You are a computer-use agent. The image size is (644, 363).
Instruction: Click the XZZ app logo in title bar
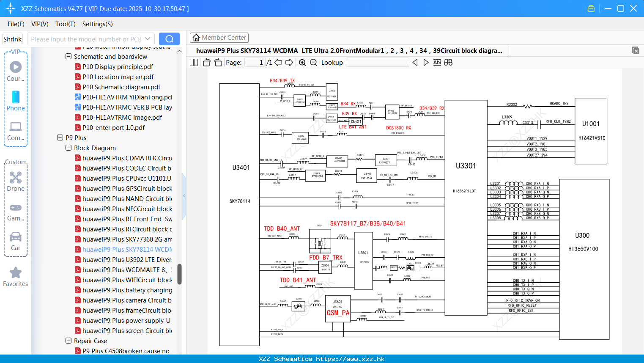tap(11, 8)
